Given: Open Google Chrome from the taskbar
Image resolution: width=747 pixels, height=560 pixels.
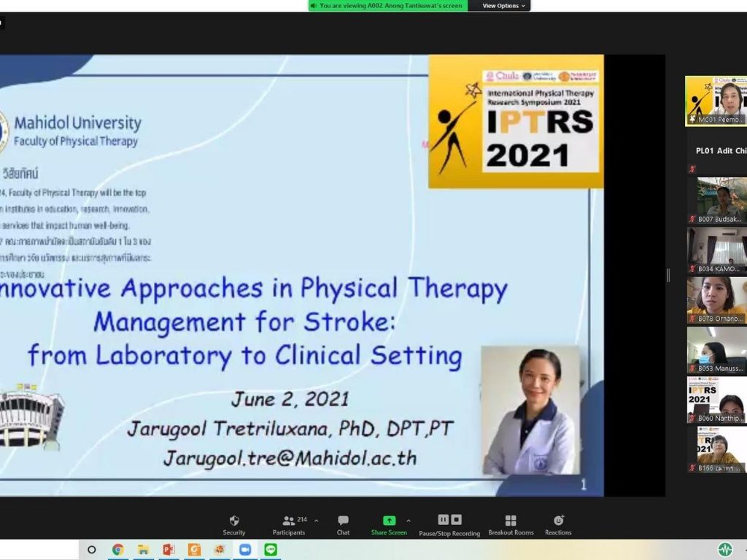Looking at the screenshot, I should point(117,550).
